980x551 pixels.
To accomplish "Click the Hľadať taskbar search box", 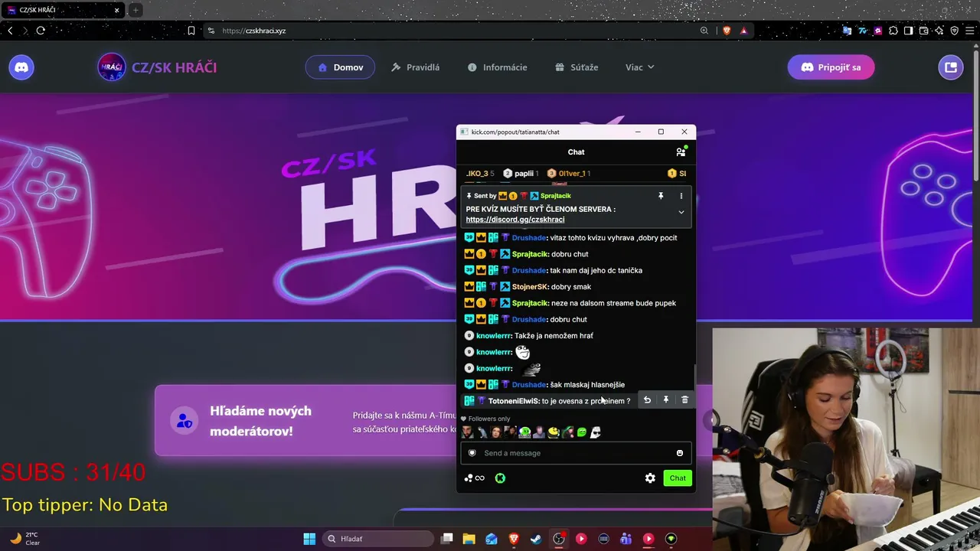I will [x=377, y=539].
